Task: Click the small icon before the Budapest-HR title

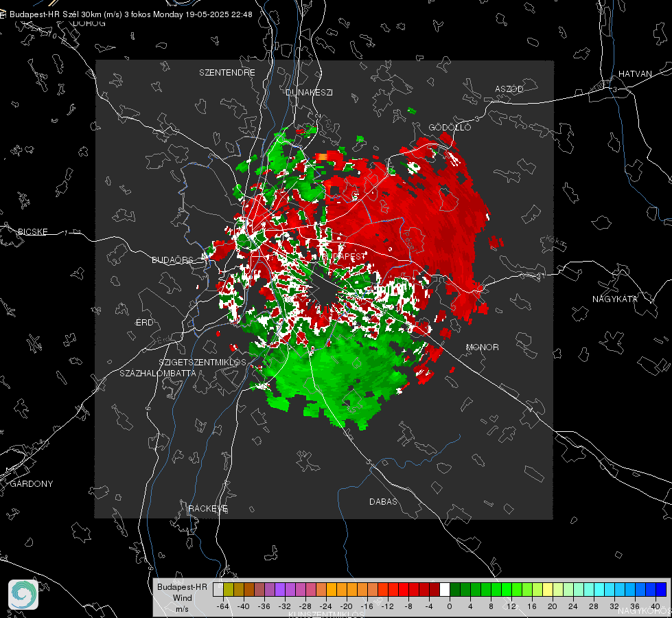Action: pyautogui.click(x=3, y=14)
